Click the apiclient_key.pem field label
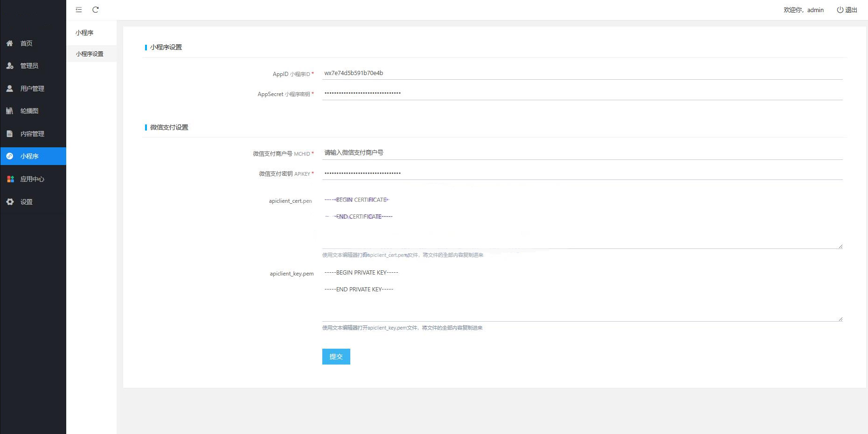 click(292, 274)
